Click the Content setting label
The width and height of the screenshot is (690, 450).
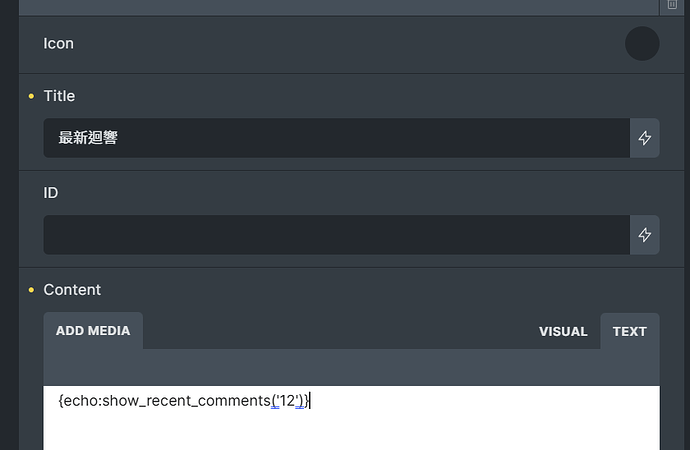pyautogui.click(x=72, y=289)
